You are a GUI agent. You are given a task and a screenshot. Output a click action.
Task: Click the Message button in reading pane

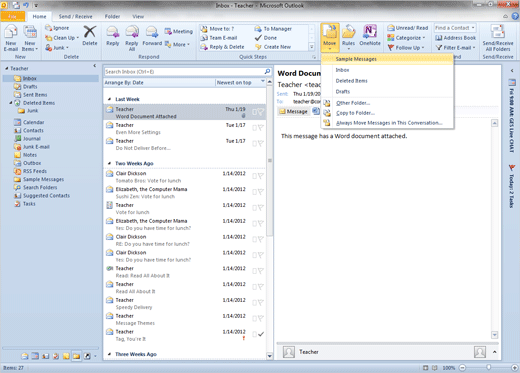(x=294, y=111)
